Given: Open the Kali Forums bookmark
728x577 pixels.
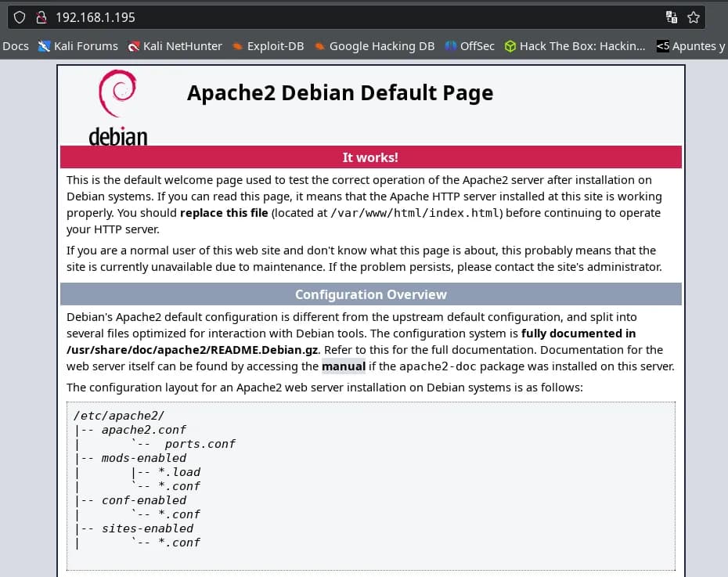Looking at the screenshot, I should pyautogui.click(x=78, y=46).
